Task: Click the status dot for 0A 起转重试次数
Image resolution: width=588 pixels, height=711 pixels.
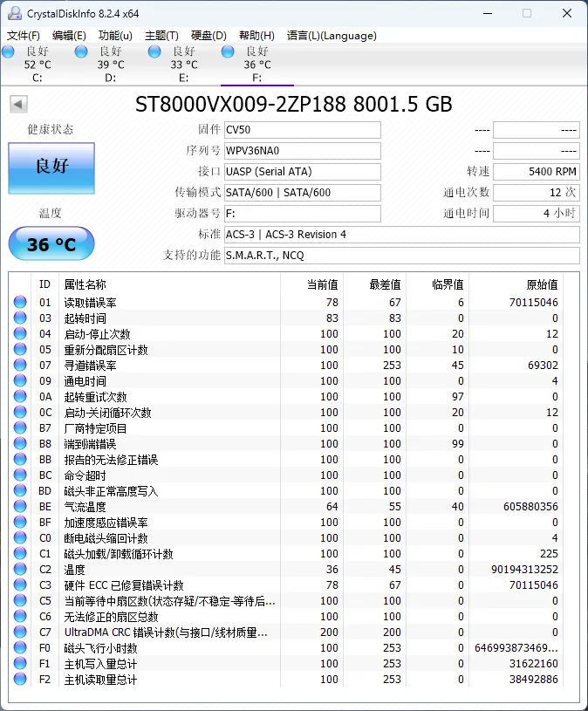Action: click(x=20, y=396)
